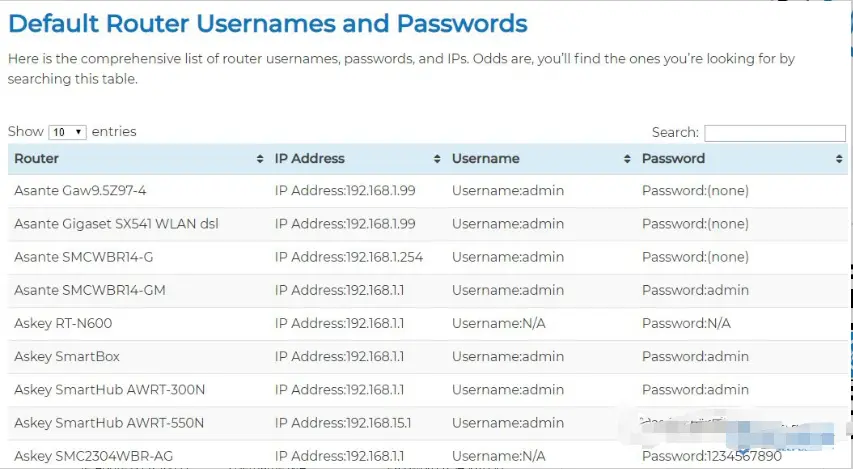Image resolution: width=853 pixels, height=469 pixels.
Task: Click the Password column sort arrows
Action: pos(839,159)
